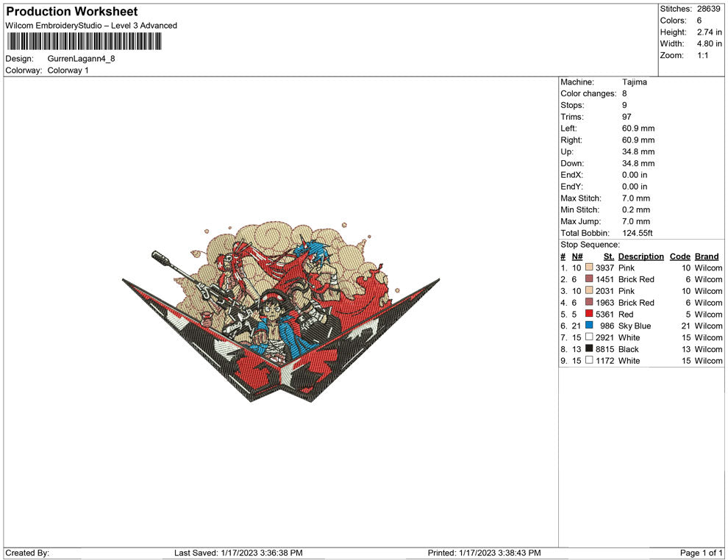Viewport: 728px width, 560px height.
Task: Click the Brick Red swatch for stitch 1451
Action: click(589, 279)
